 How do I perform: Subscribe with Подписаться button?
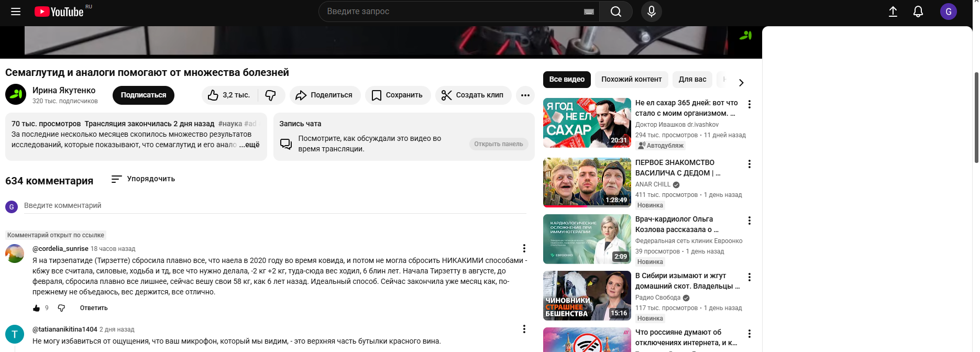coord(144,95)
